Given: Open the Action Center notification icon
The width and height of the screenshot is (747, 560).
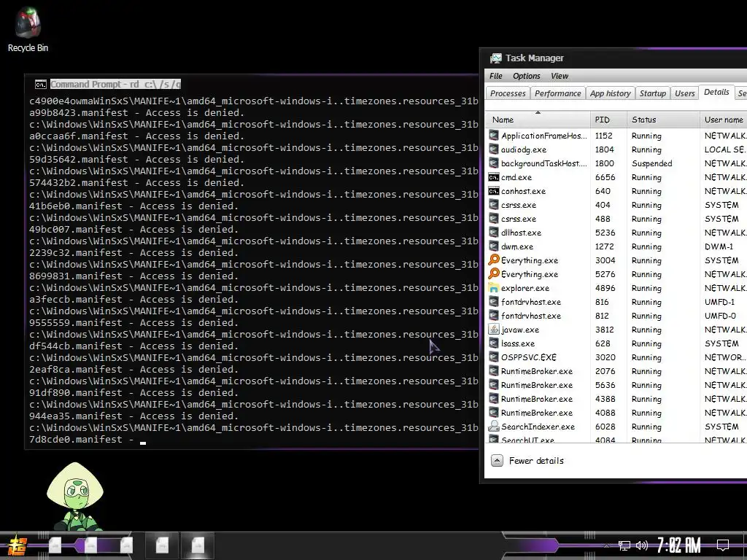Looking at the screenshot, I should point(723,545).
